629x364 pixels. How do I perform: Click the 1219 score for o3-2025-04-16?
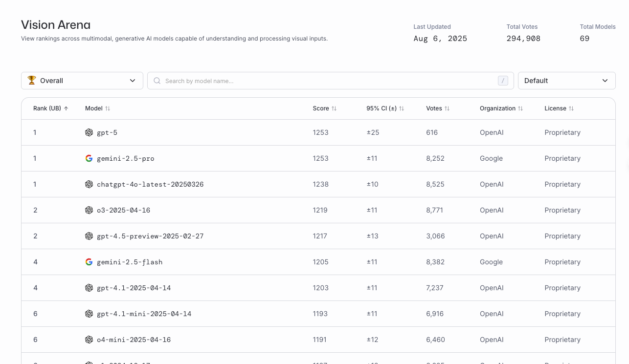pyautogui.click(x=320, y=210)
